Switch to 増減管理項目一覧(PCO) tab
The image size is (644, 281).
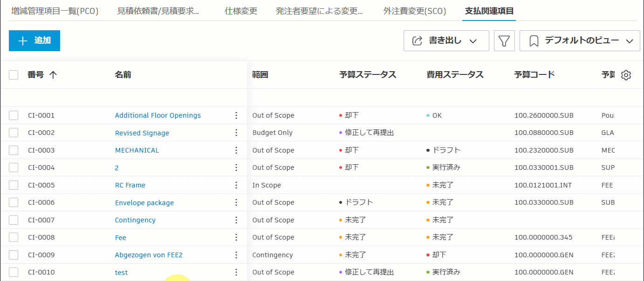point(55,11)
